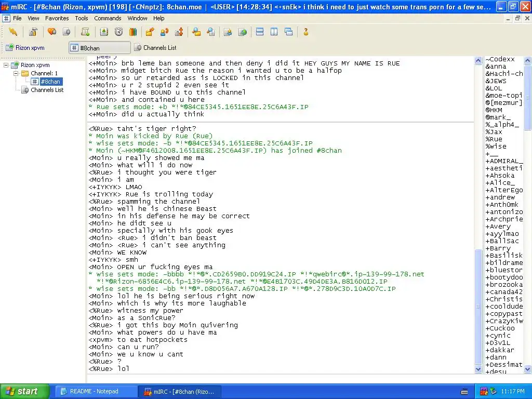
Task: Click the DCC Send file icon
Action: (150, 32)
